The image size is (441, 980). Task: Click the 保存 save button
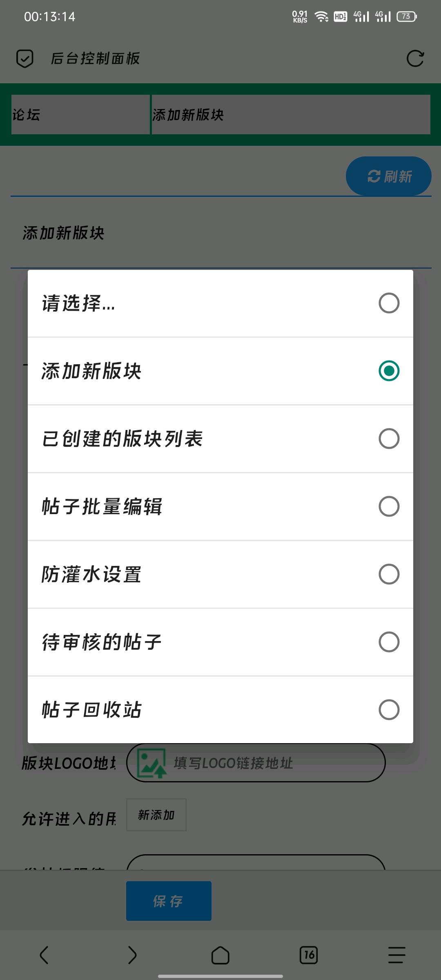(x=169, y=901)
